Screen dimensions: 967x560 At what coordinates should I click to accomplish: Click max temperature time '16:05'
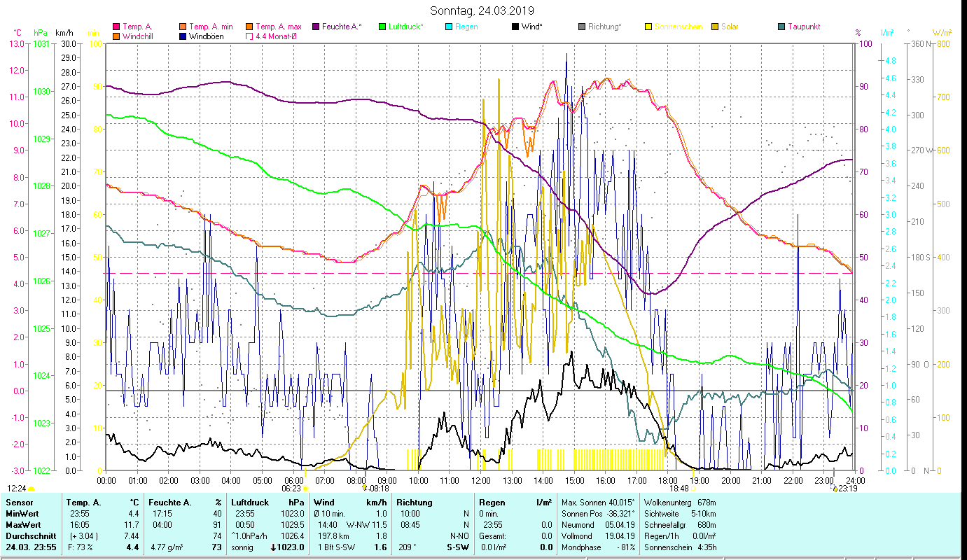coord(79,525)
